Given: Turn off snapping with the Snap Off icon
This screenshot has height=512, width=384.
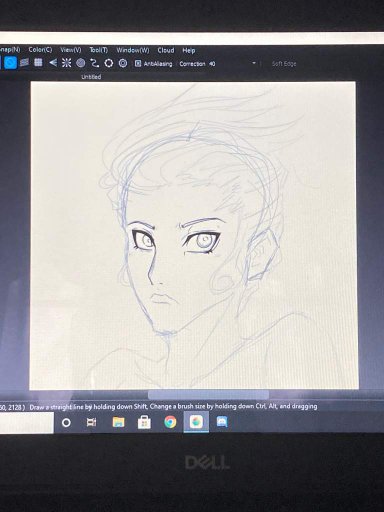Looking at the screenshot, I should coord(11,62).
